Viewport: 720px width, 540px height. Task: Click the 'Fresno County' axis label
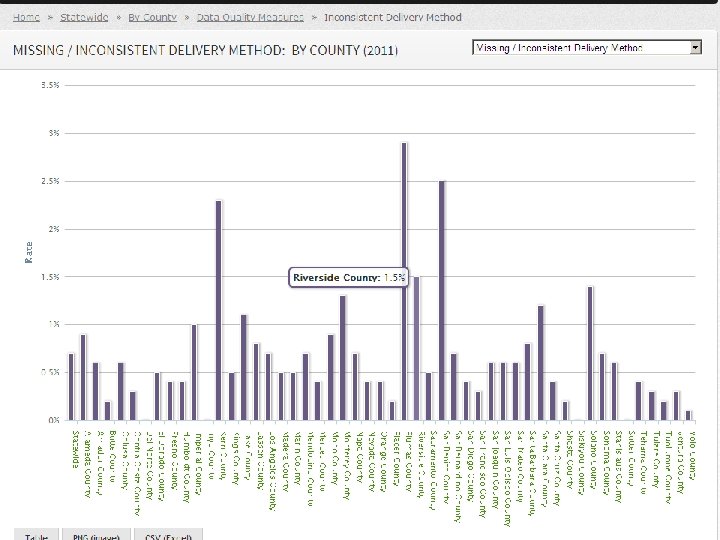tap(175, 461)
